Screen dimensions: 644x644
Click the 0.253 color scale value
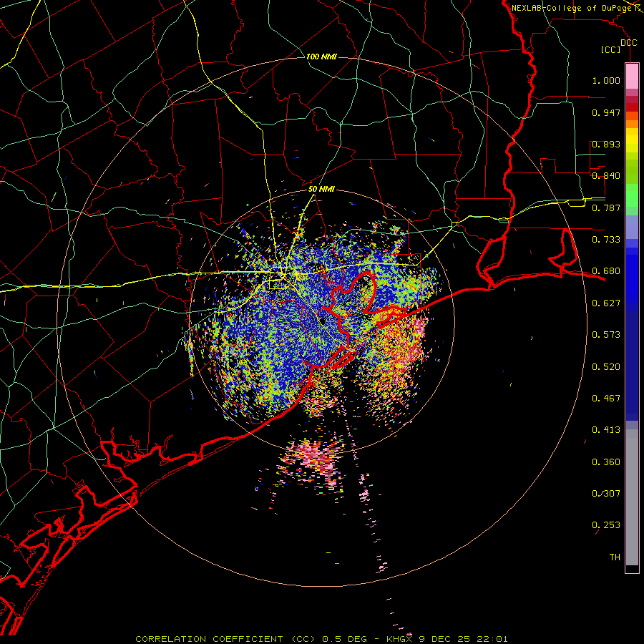coord(606,525)
